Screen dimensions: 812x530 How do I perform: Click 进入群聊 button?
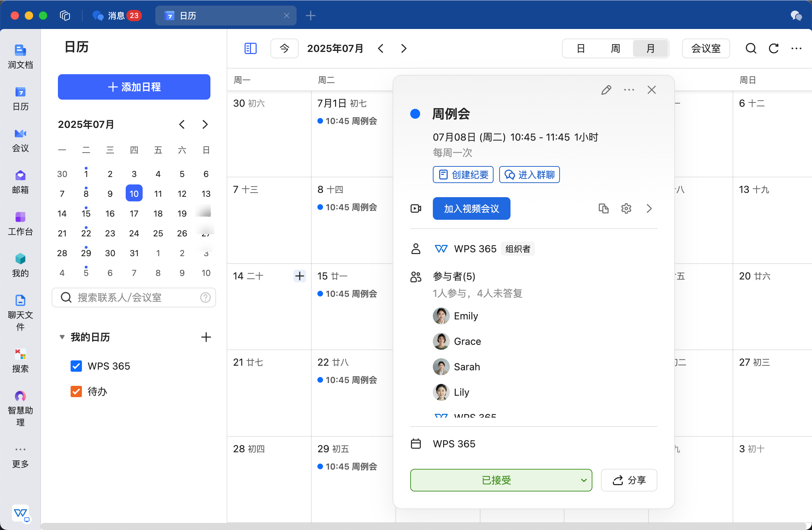coord(530,175)
